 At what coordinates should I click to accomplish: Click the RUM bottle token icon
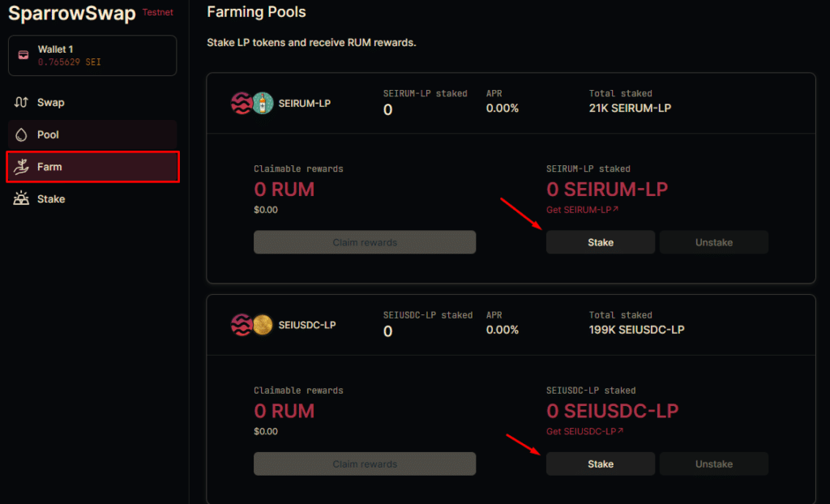tap(263, 103)
